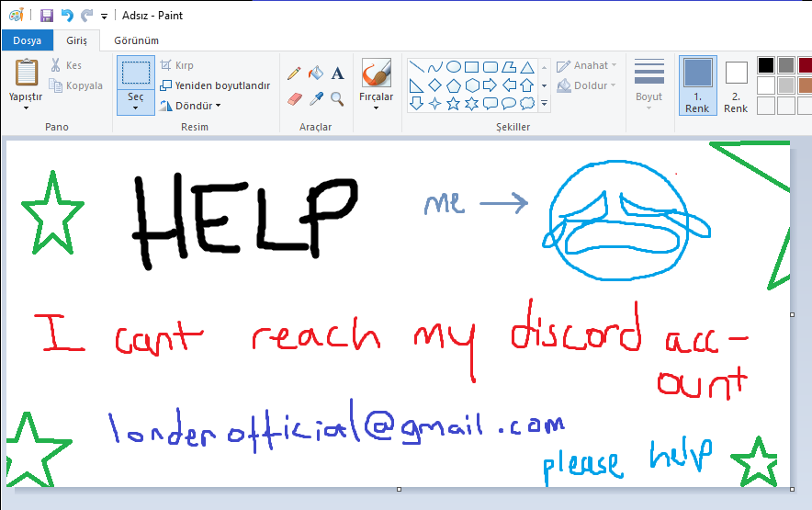Undo the last action in the title bar

(67, 16)
